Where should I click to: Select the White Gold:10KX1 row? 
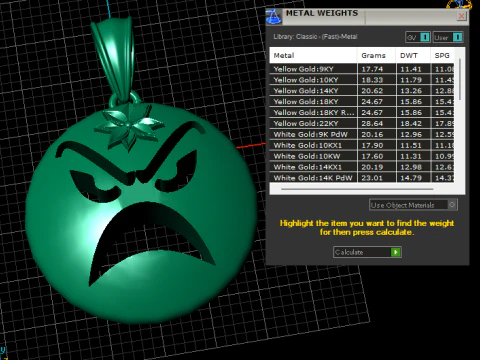362,145
